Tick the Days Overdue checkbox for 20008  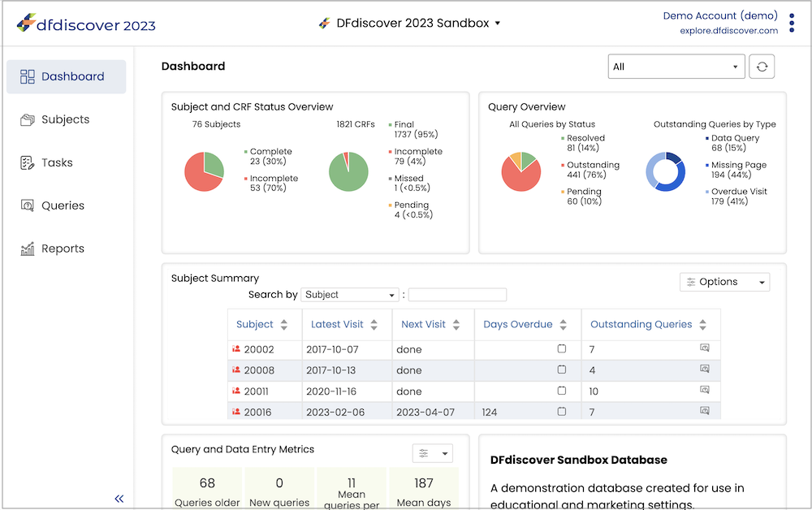click(561, 370)
